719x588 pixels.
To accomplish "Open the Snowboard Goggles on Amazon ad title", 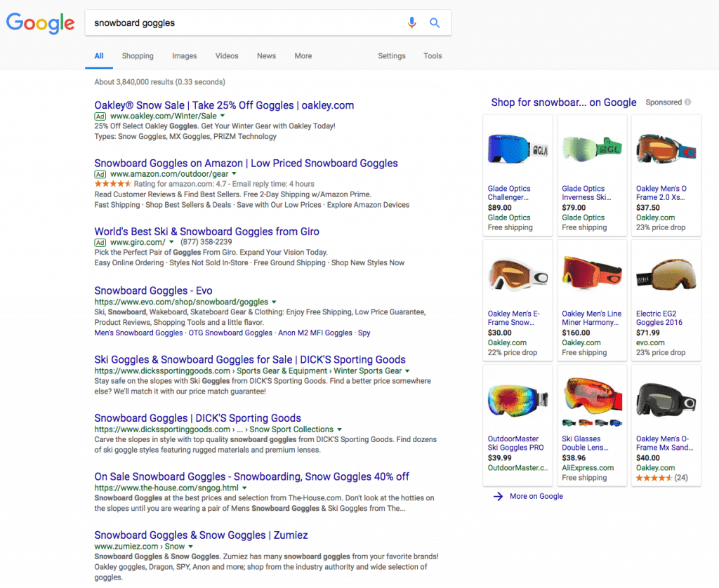I will tap(246, 163).
